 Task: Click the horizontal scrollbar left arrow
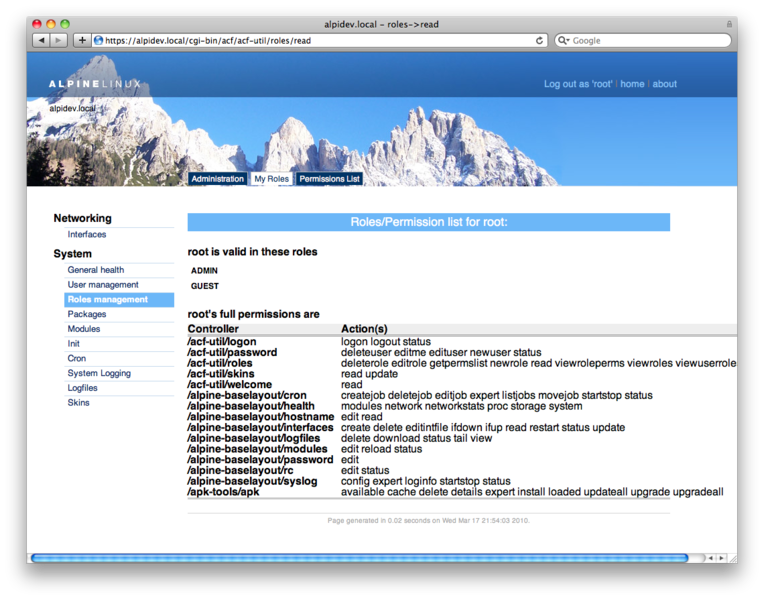click(x=710, y=558)
